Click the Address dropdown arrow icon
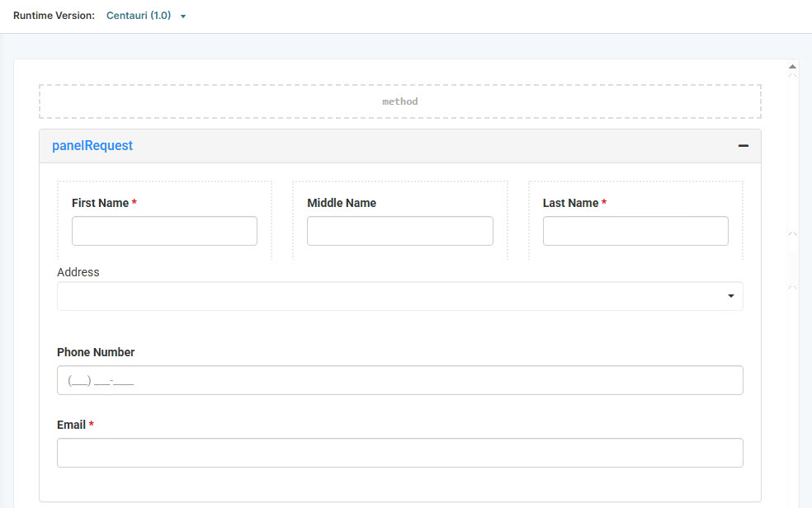This screenshot has height=508, width=812. pos(730,295)
